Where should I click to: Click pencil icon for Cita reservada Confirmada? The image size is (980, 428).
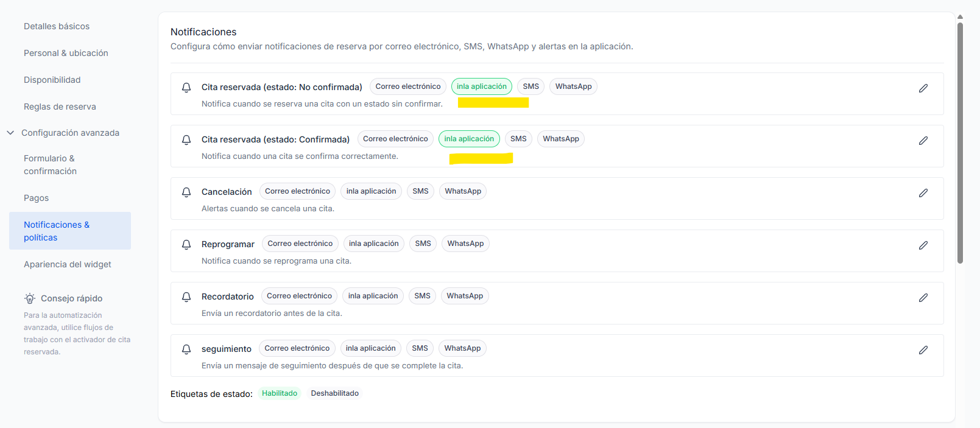923,141
